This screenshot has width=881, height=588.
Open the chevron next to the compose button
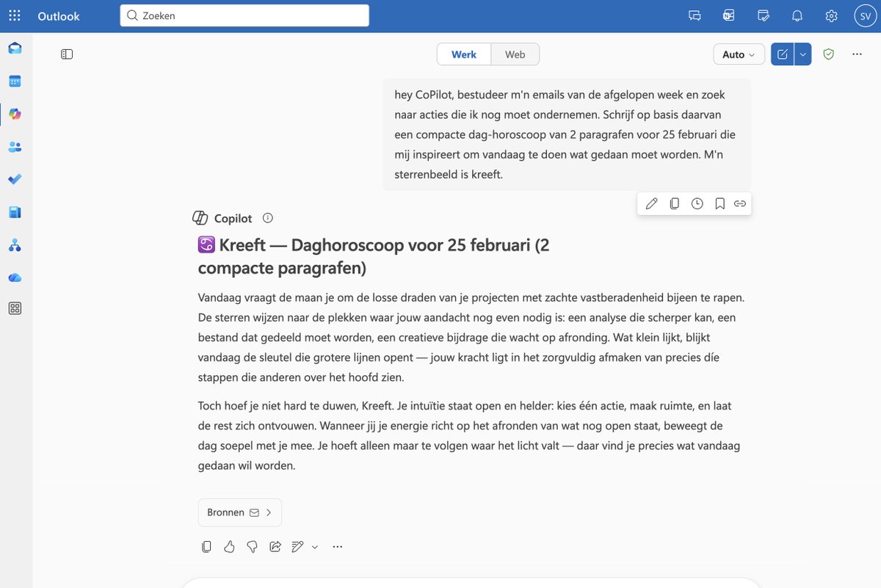[802, 54]
